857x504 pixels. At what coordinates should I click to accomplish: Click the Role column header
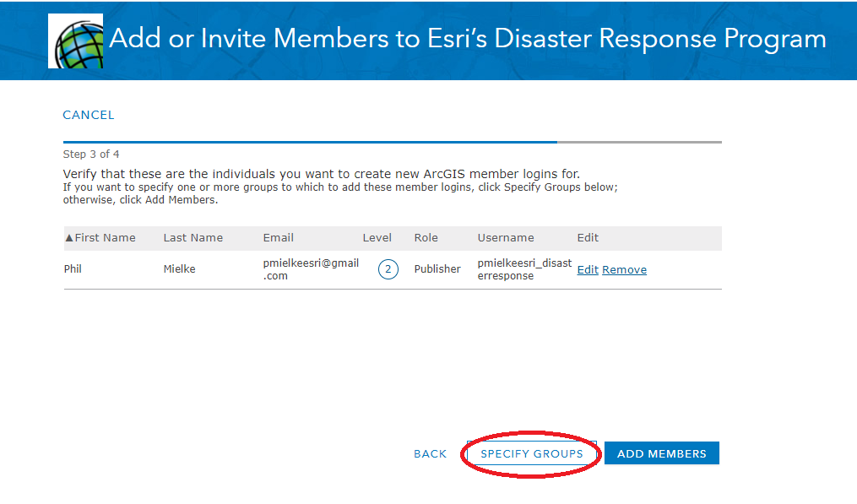pos(426,238)
